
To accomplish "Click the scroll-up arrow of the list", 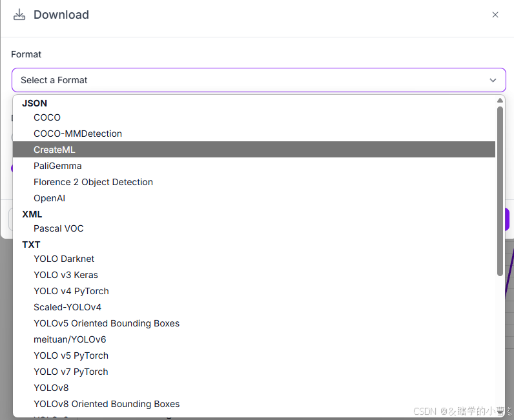I will (500, 100).
